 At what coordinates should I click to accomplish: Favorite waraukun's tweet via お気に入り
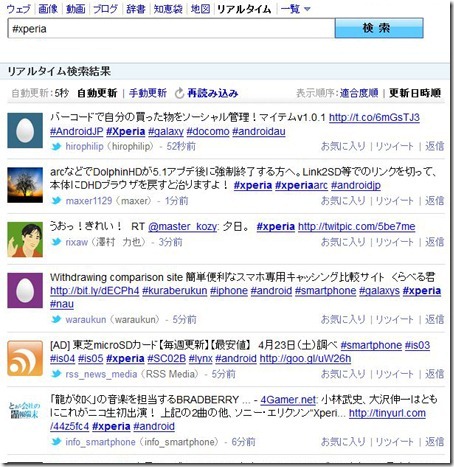point(343,319)
